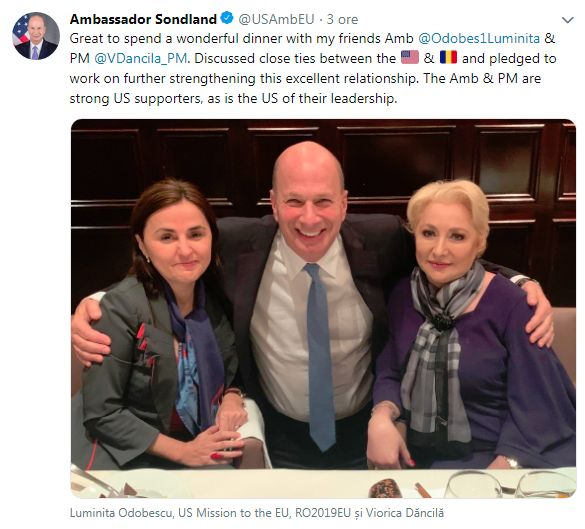Open the '3 ore' tweet timestamp
Screen dimensions: 585x529
point(342,19)
